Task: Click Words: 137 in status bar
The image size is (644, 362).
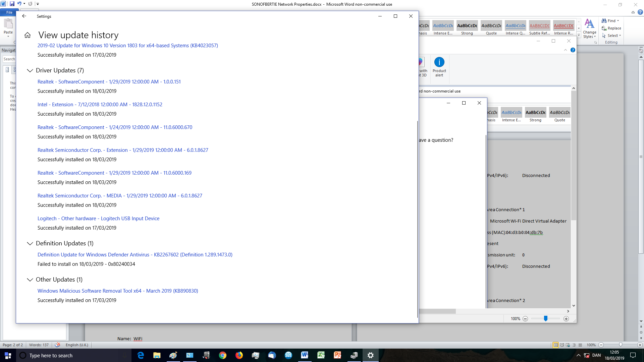Action: (x=39, y=345)
